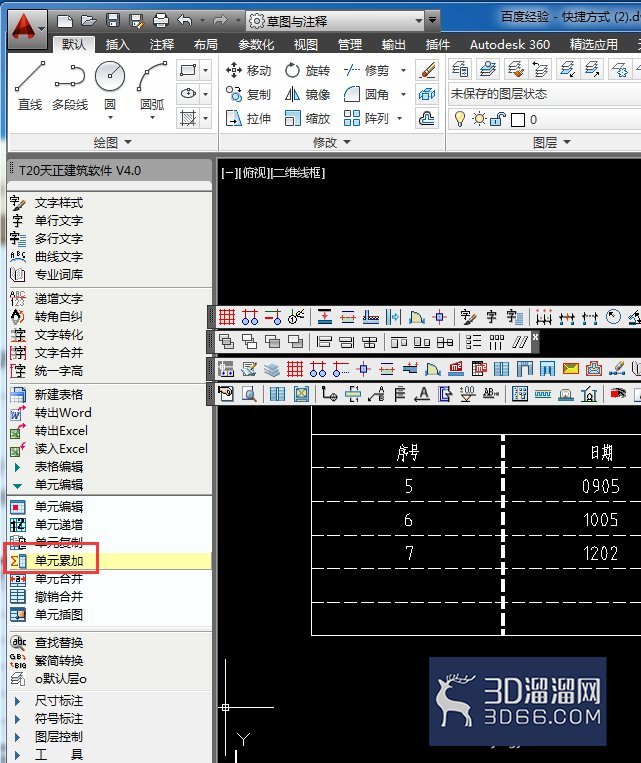Click the Save icon in quick access toolbar
Image resolution: width=641 pixels, height=763 pixels.
(x=113, y=20)
